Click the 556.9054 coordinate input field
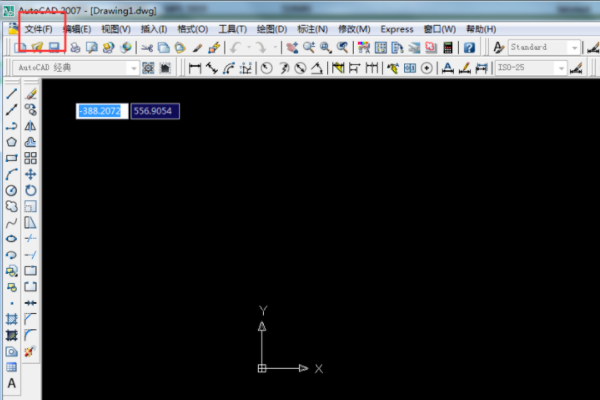600x400 pixels. pos(155,111)
